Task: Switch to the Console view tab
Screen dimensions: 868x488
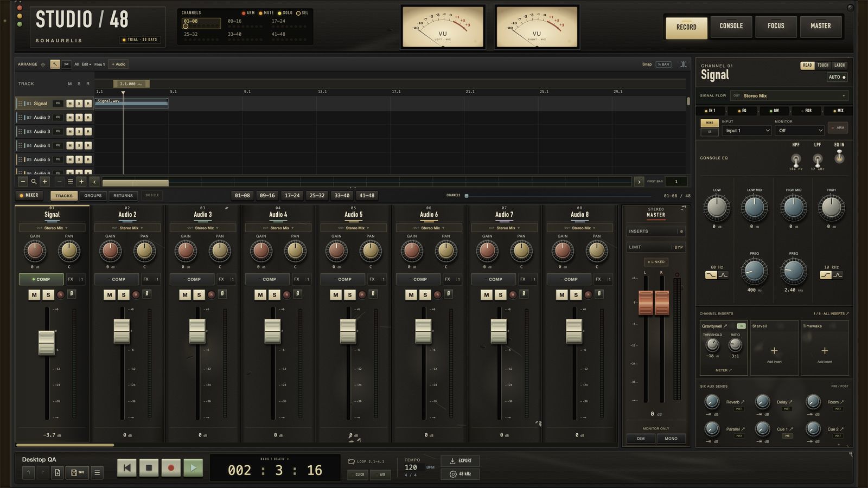Action: click(x=731, y=26)
